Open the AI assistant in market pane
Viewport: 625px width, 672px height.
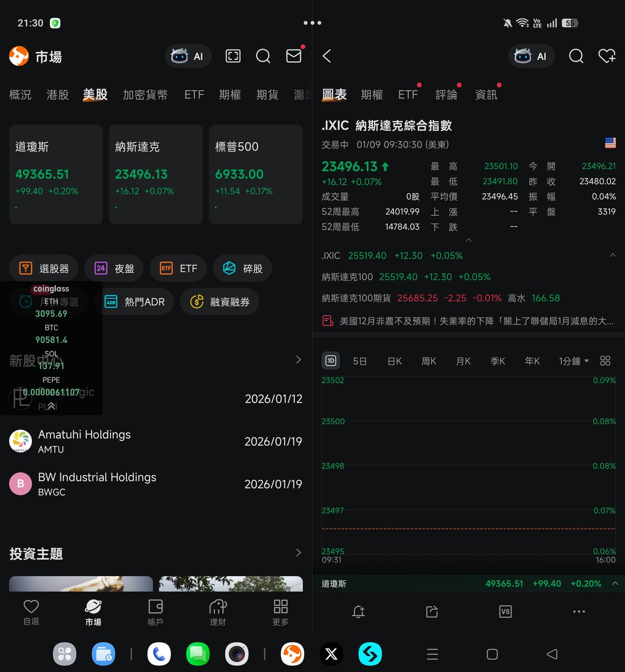tap(188, 56)
